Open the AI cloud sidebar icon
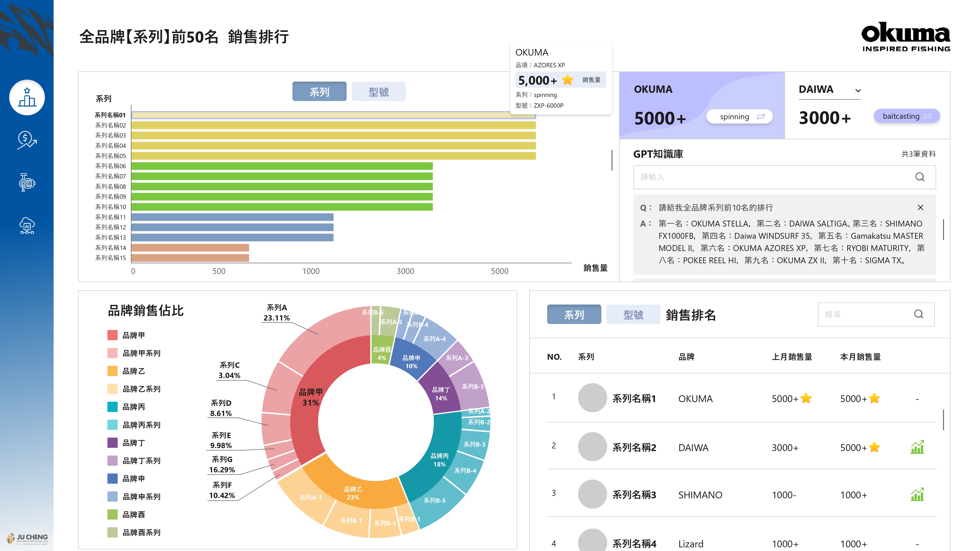The image size is (980, 551). click(x=27, y=226)
